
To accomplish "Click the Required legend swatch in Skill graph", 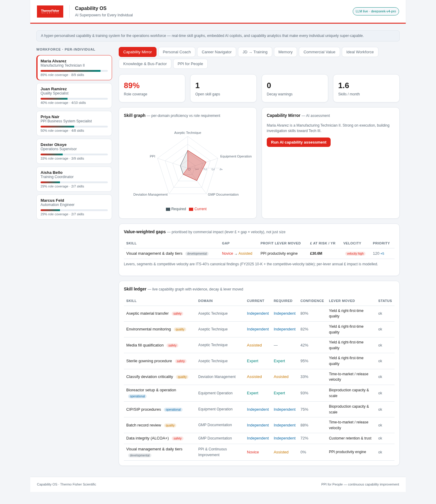I will click(x=168, y=209).
